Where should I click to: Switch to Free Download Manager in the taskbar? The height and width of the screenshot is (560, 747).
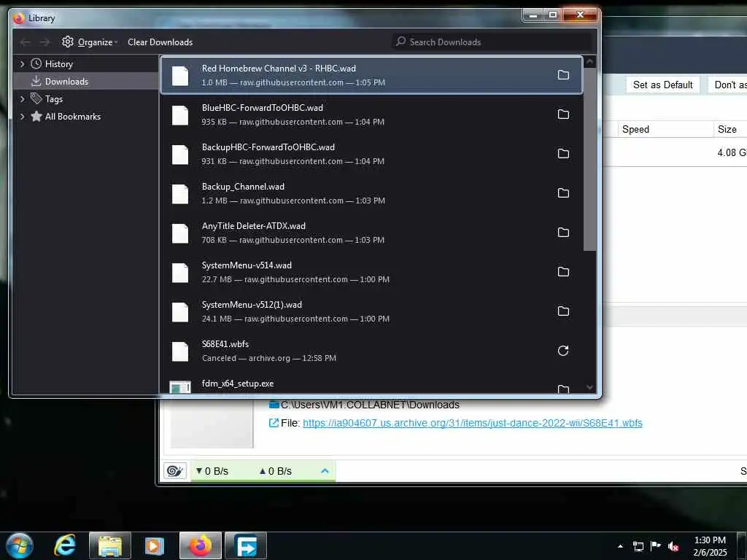pos(246,545)
